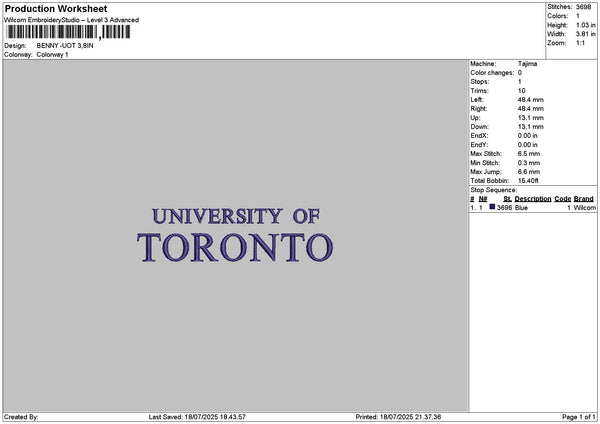The image size is (600, 424).
Task: Select the TORONTO embroidered text
Action: [x=235, y=248]
